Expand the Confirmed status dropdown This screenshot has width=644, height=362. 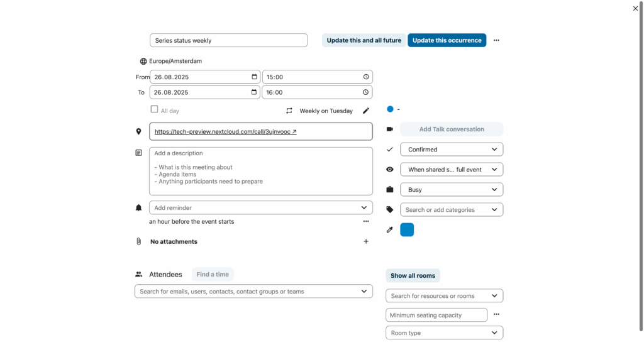pyautogui.click(x=451, y=150)
